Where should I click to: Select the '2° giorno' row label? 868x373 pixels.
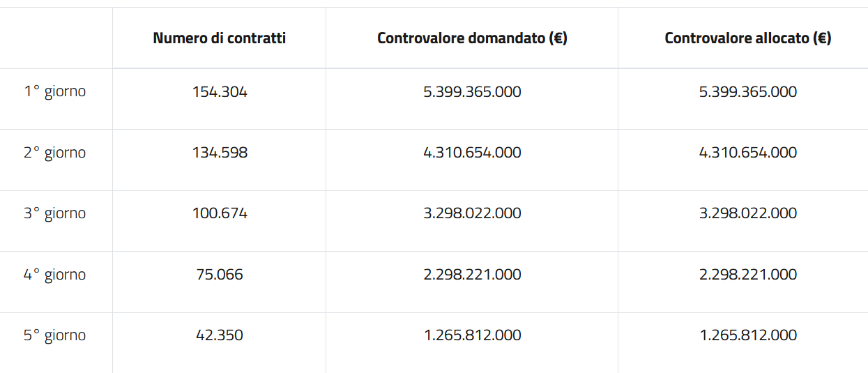(55, 153)
